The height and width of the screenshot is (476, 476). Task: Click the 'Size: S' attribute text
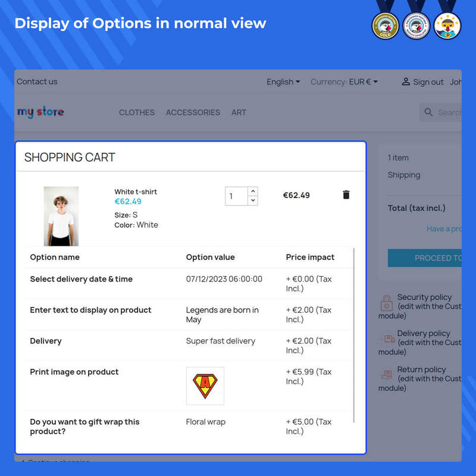(x=126, y=215)
